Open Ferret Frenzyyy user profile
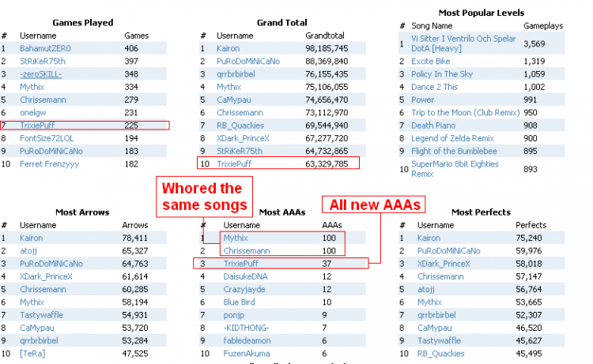 point(49,164)
